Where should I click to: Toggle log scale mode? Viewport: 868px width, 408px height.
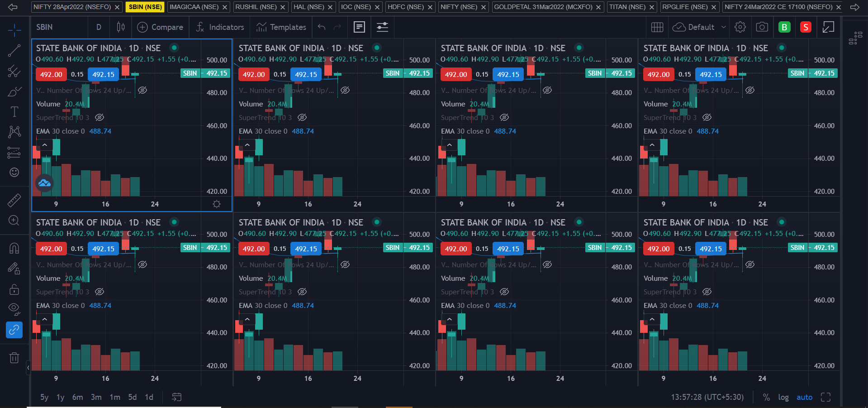[783, 397]
